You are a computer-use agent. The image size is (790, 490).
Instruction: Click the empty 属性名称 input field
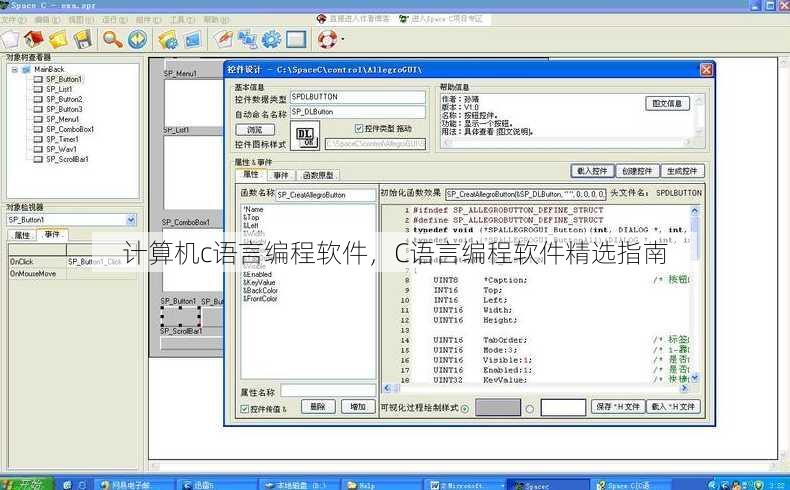tap(328, 391)
